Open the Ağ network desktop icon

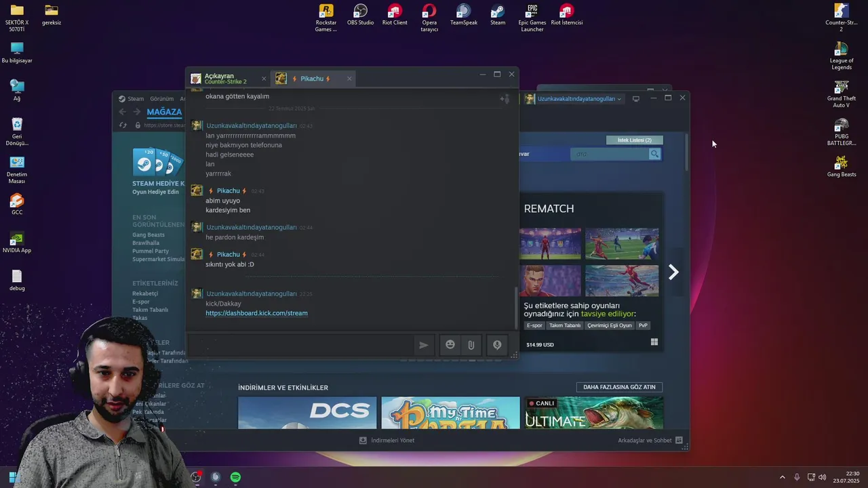pyautogui.click(x=17, y=90)
